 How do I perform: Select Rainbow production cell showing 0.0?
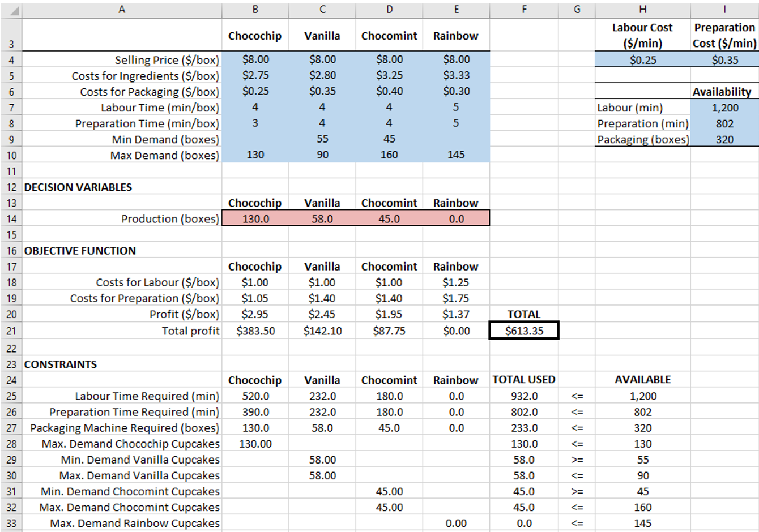pyautogui.click(x=457, y=218)
